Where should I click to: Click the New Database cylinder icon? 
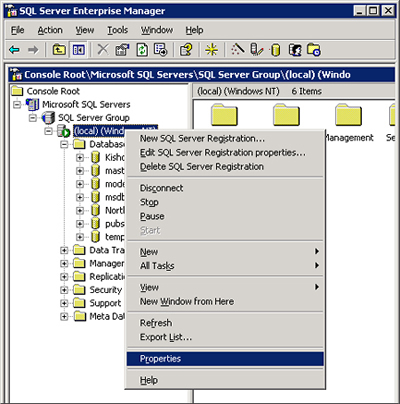(x=275, y=50)
